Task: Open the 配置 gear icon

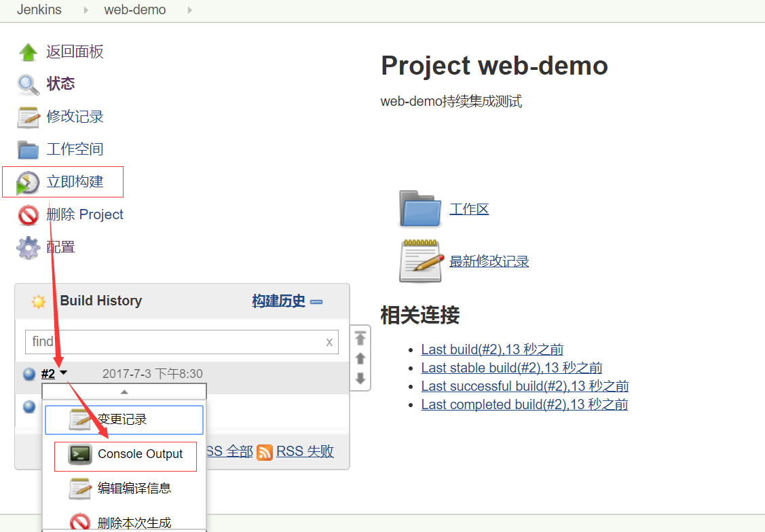Action: pos(27,246)
